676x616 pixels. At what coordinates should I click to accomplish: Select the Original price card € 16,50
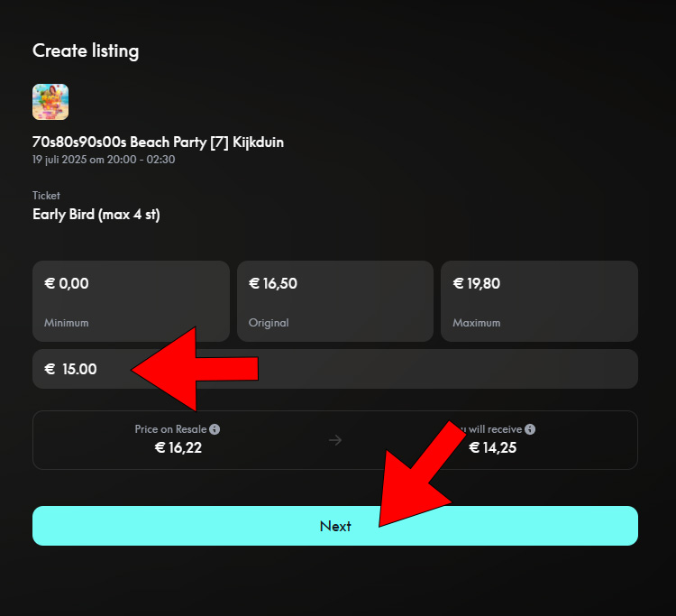click(x=335, y=301)
